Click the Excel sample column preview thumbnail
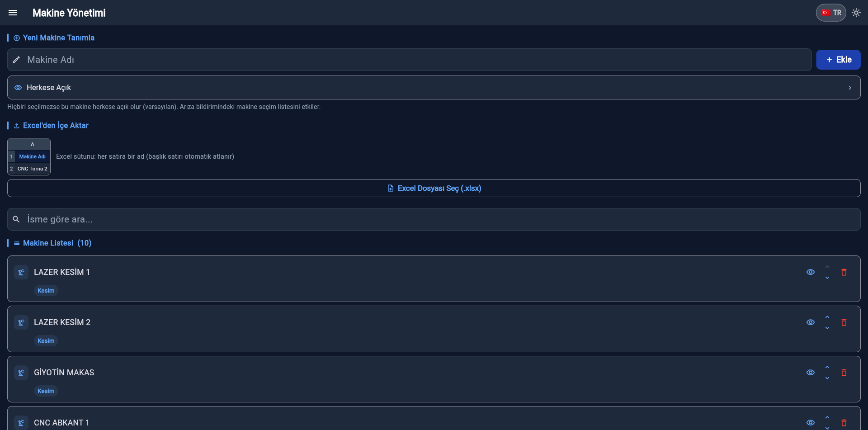868x430 pixels. click(x=29, y=156)
